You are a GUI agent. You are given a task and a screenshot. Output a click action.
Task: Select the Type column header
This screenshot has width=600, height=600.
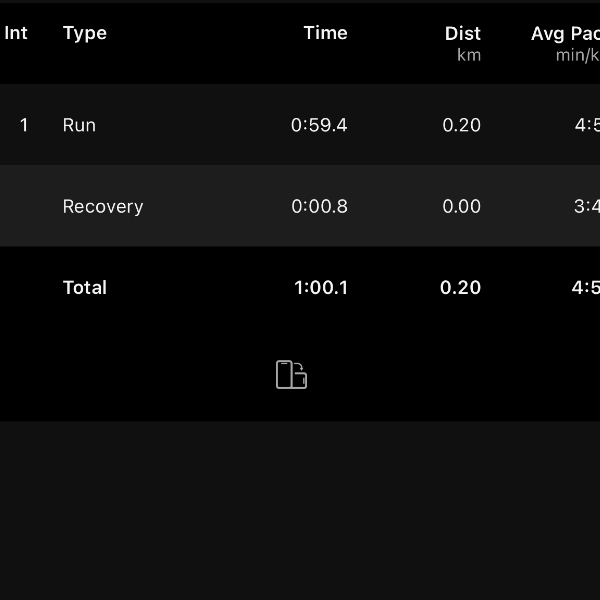(x=85, y=34)
